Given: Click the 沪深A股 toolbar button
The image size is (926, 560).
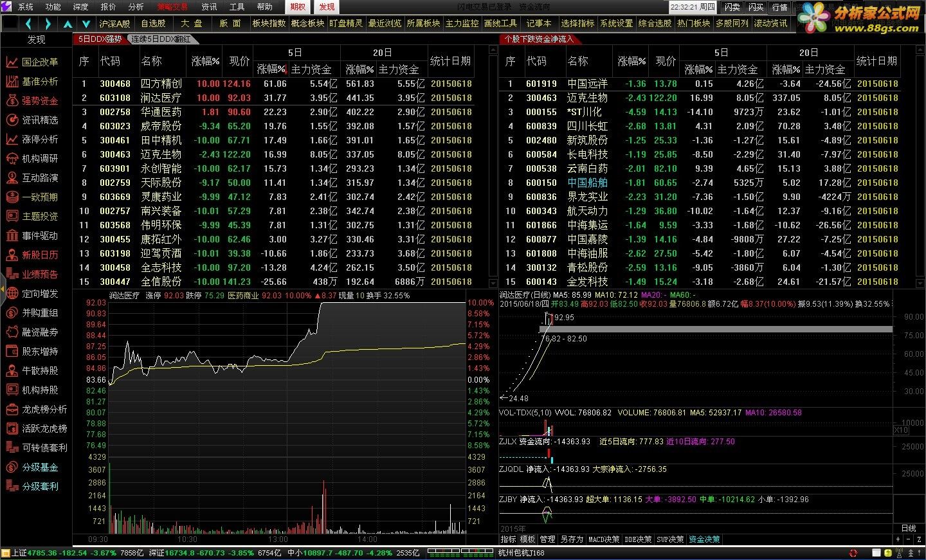Looking at the screenshot, I should coord(115,24).
